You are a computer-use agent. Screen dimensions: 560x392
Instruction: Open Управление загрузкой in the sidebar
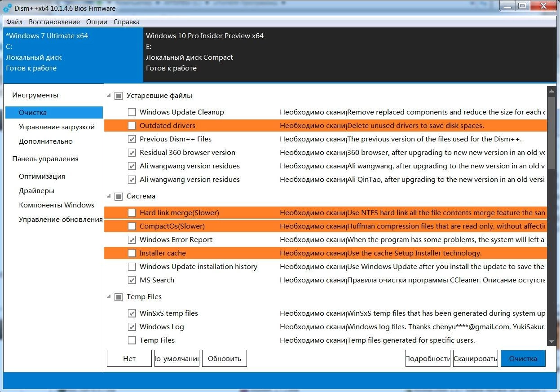57,127
